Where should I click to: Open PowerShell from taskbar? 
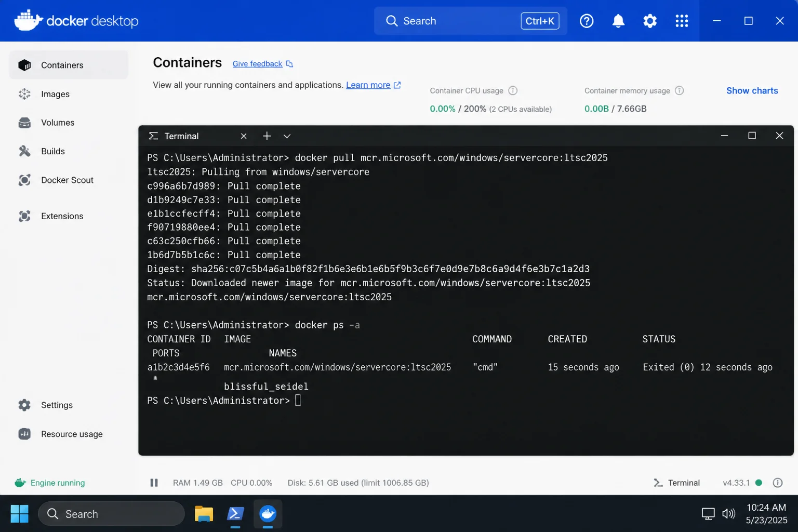coord(235,514)
